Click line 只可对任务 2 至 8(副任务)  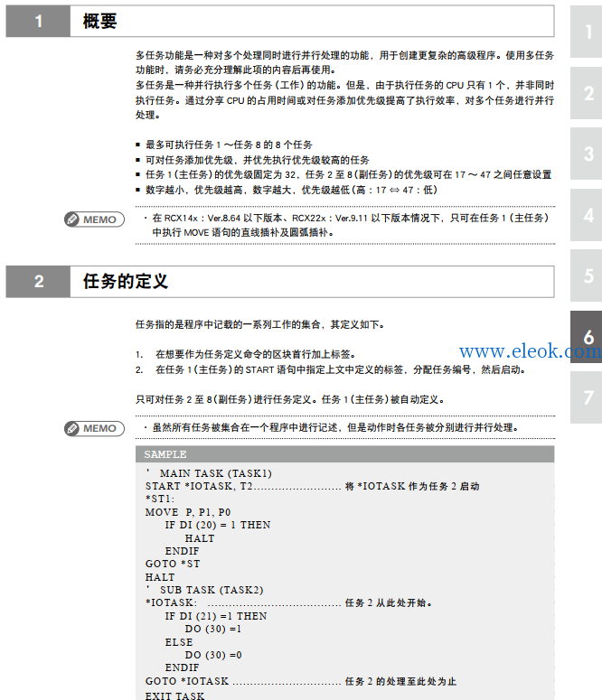click(x=290, y=399)
